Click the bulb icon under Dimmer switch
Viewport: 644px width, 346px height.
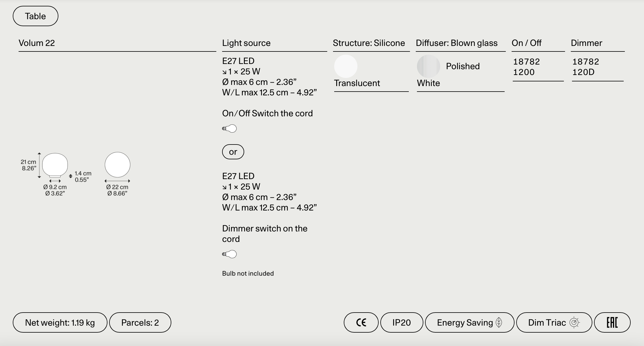(229, 254)
